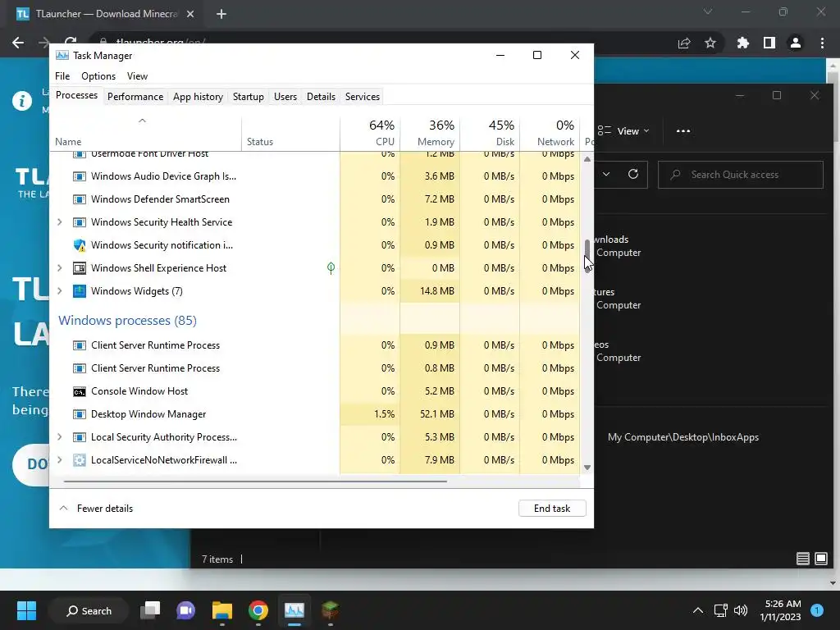Click End task button
Image resolution: width=840 pixels, height=630 pixels.
coord(552,509)
